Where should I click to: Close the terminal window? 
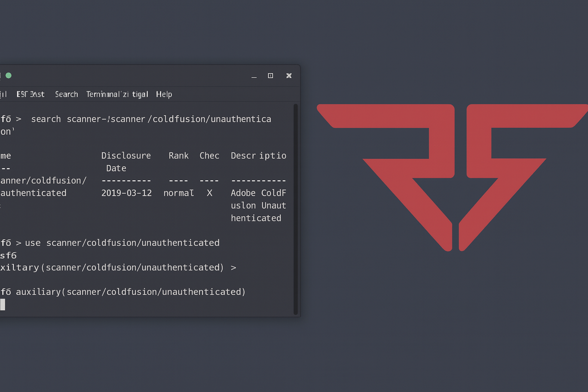[x=289, y=76]
